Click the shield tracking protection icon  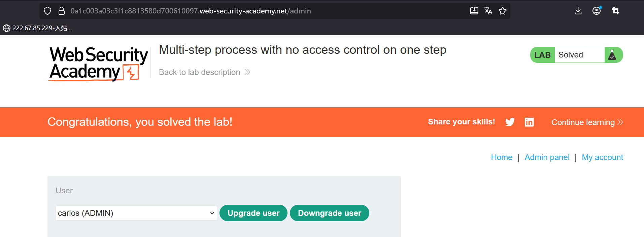[x=47, y=11]
